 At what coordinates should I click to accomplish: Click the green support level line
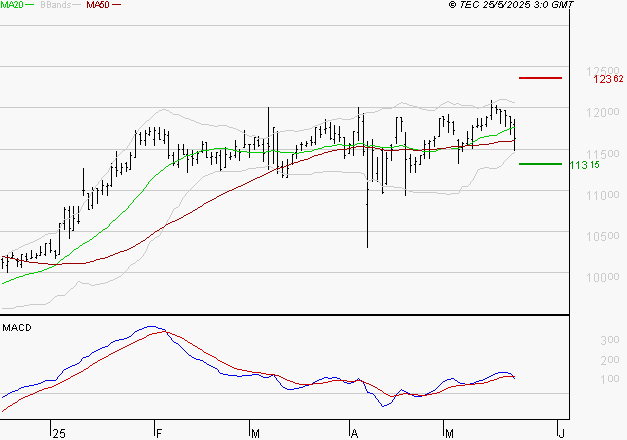pyautogui.click(x=540, y=164)
